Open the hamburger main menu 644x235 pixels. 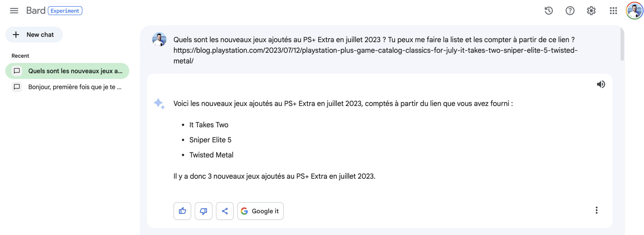tap(14, 11)
